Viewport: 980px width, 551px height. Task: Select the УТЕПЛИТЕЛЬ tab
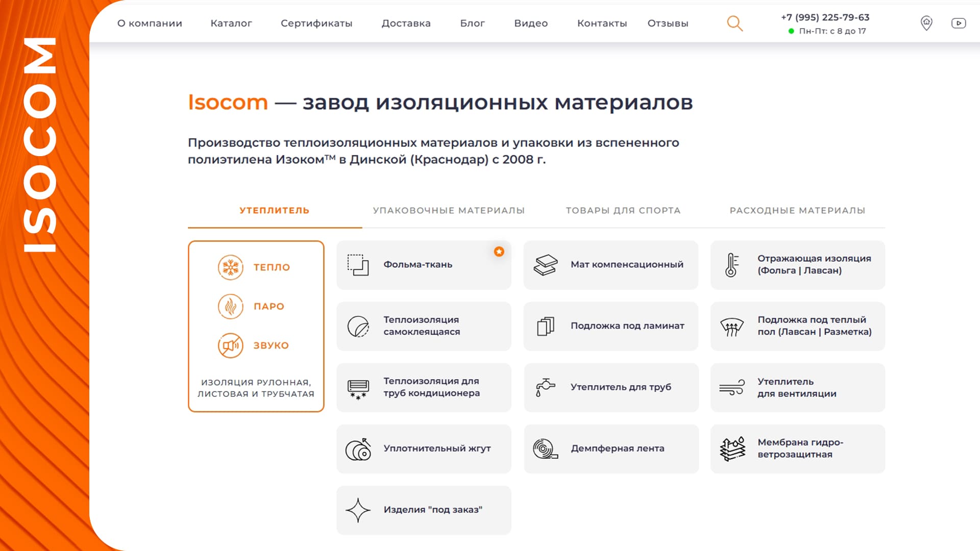275,211
